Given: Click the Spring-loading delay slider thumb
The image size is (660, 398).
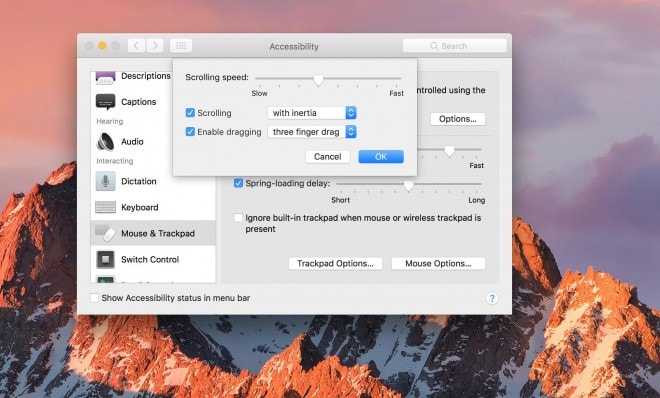Looking at the screenshot, I should point(408,186).
